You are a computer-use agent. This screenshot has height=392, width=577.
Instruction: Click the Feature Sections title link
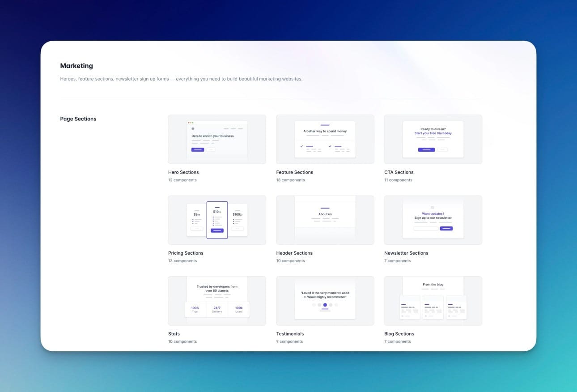click(294, 172)
